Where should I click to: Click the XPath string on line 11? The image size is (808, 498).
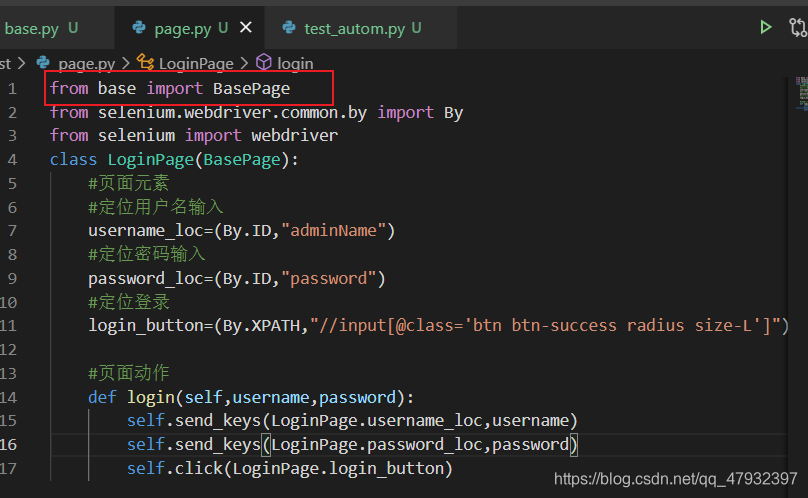[x=545, y=326]
